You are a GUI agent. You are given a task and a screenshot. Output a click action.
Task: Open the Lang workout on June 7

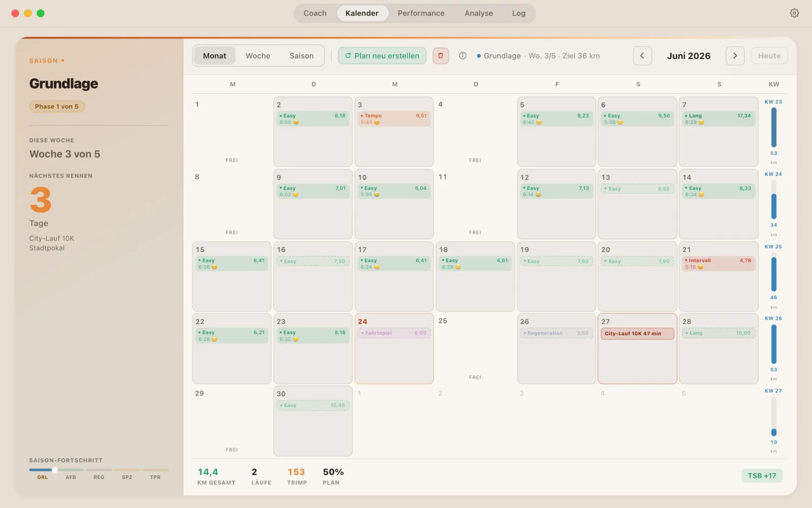(x=719, y=119)
